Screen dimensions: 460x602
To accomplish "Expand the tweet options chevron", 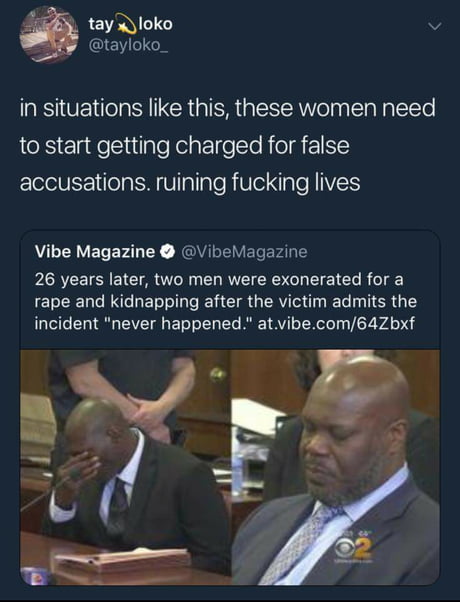I will [435, 26].
